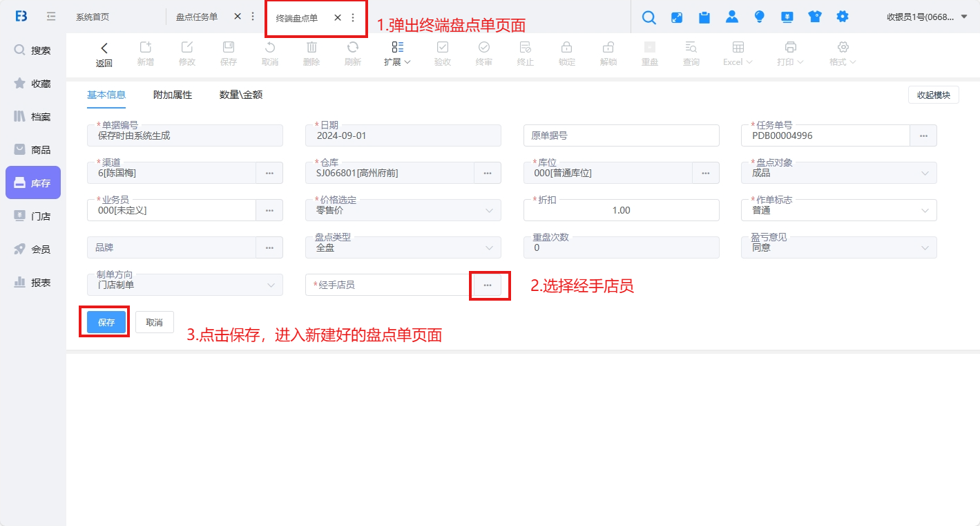Click the user profile icon in header
The height and width of the screenshot is (526, 980).
732,17
